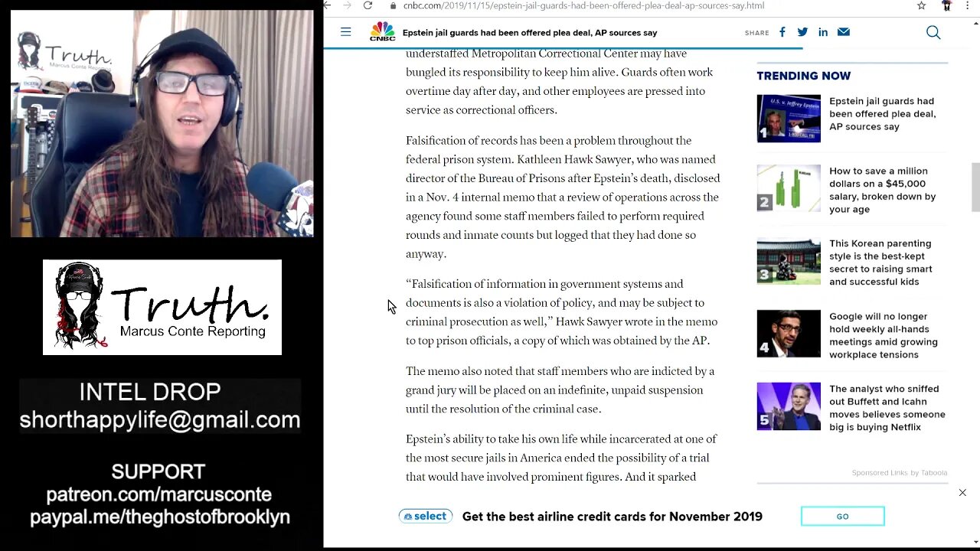Open CNBC search magnifier
This screenshot has width=980, height=551.
(933, 32)
